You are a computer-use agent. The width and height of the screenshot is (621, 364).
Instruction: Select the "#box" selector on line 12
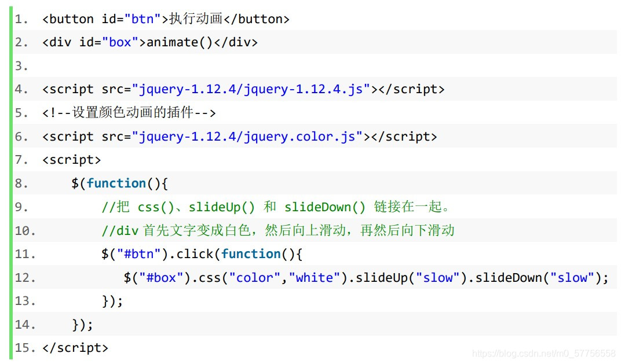161,278
